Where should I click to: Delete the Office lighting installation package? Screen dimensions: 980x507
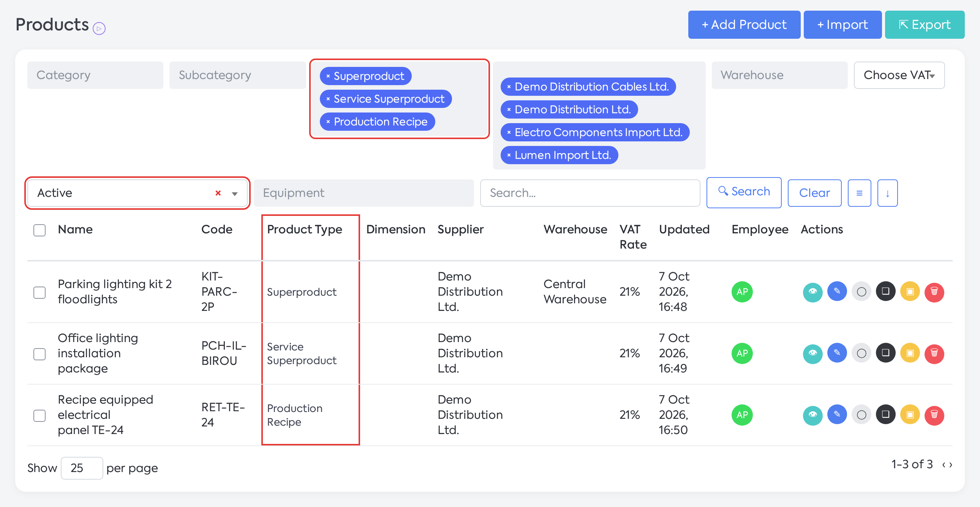[934, 353]
